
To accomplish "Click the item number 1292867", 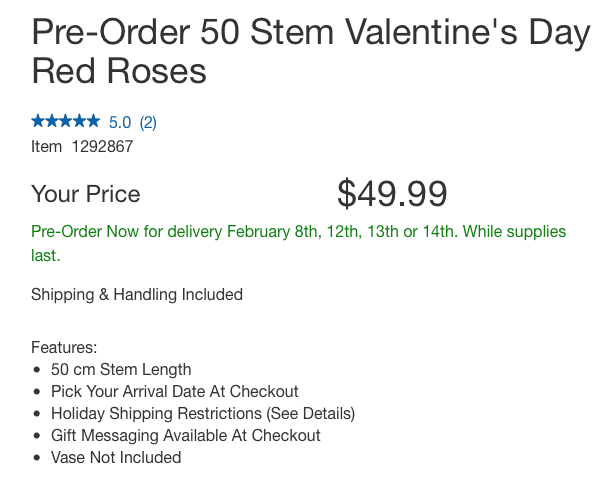I will point(101,147).
